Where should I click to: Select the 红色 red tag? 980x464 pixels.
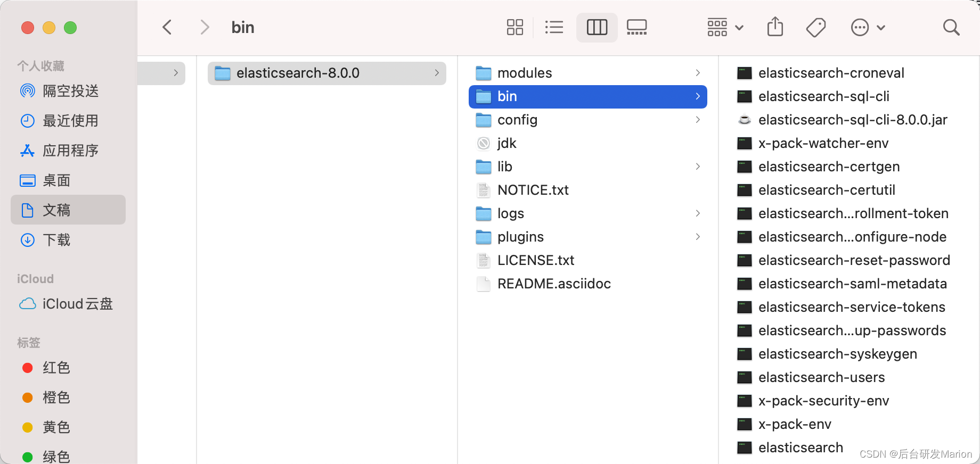coord(68,368)
